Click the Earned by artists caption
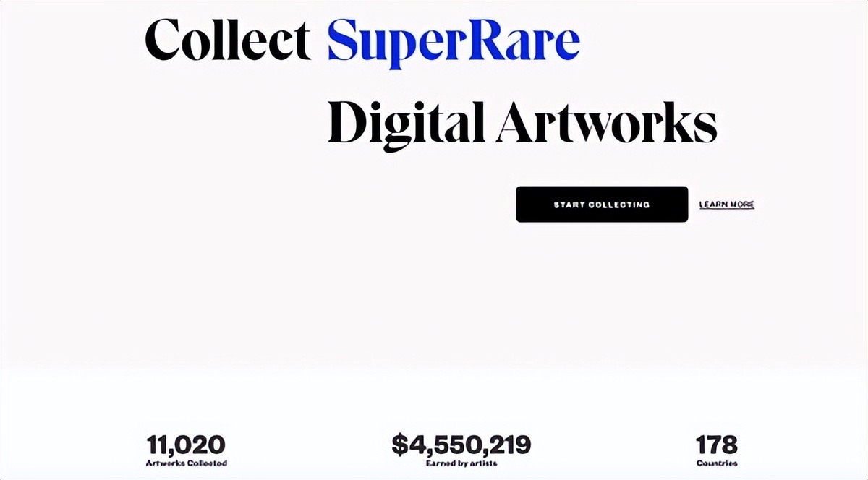This screenshot has width=868, height=480. pyautogui.click(x=461, y=463)
